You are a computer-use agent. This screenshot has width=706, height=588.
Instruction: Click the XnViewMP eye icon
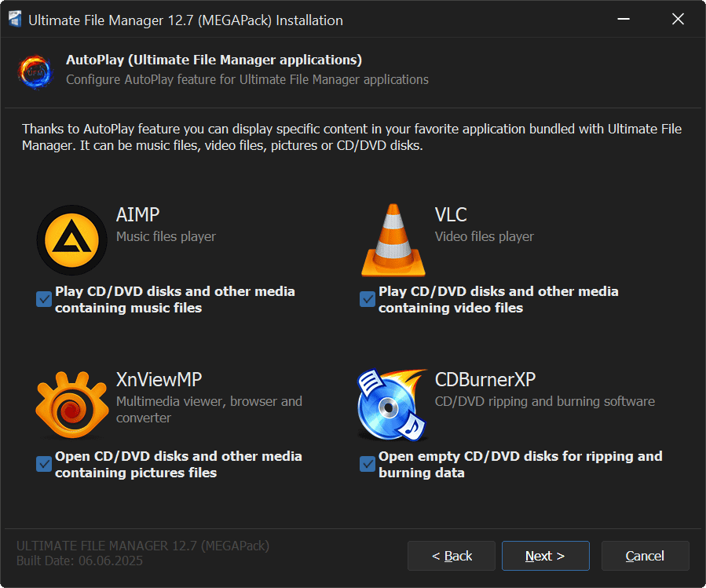pos(71,405)
